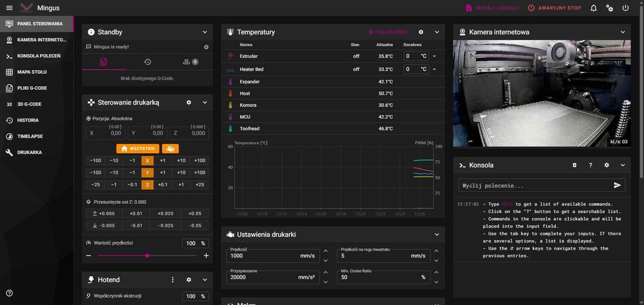
Task: Move Z axis by -25
Action: point(95,185)
